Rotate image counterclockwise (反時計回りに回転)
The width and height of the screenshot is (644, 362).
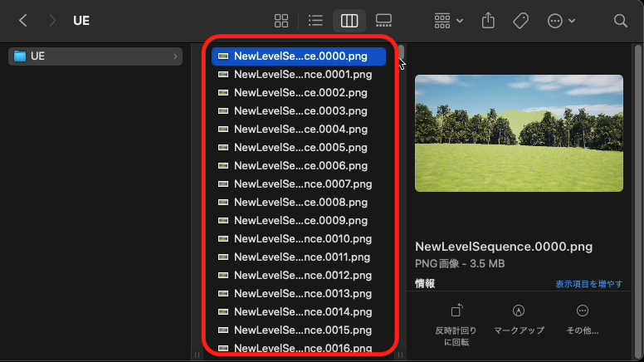[456, 325]
